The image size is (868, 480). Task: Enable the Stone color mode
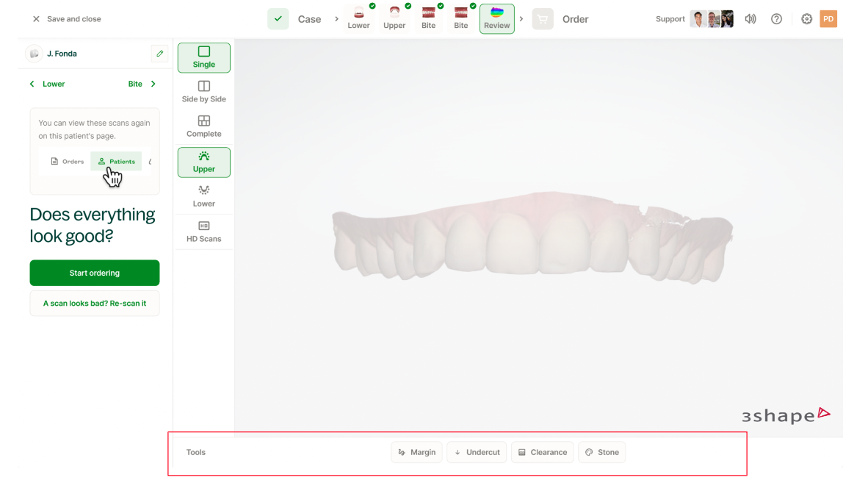601,452
